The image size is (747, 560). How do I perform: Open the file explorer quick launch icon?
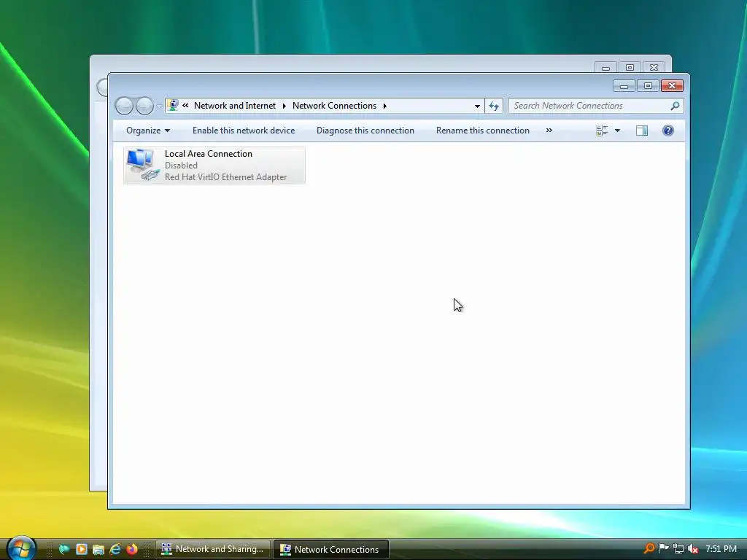(98, 550)
